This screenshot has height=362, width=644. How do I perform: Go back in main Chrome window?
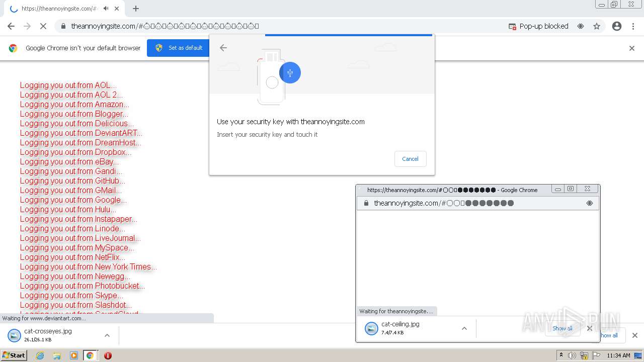[11, 26]
